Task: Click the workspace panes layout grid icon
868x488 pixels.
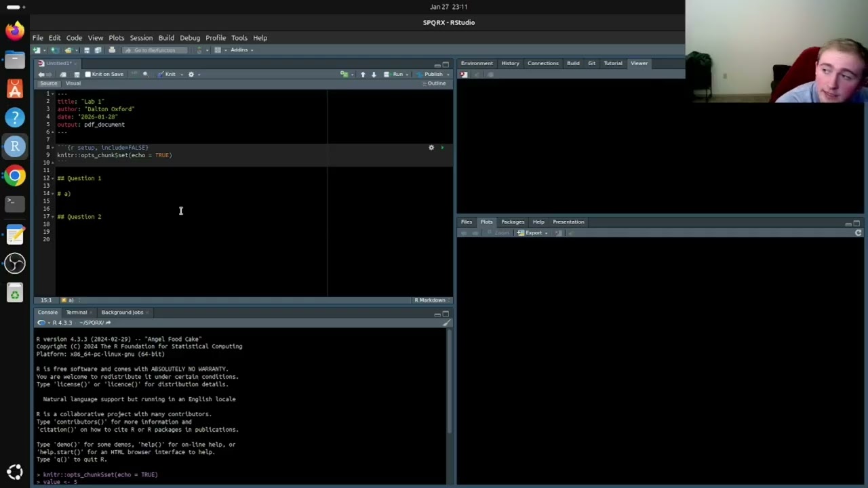Action: coord(218,50)
